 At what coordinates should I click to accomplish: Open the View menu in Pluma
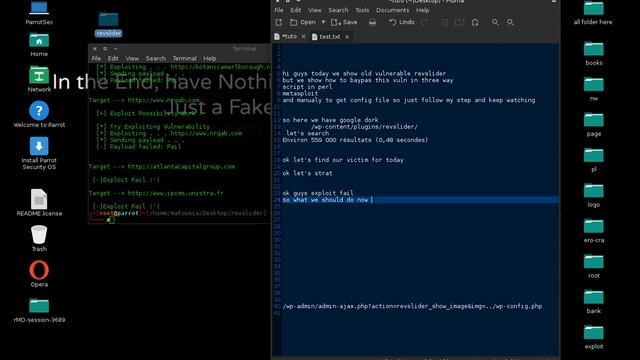pos(314,10)
